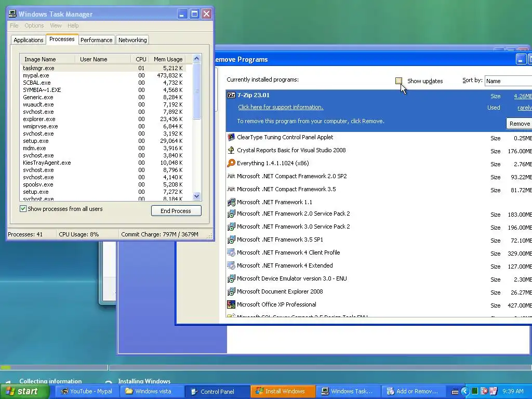This screenshot has width=532, height=399.
Task: Click the Microsoft .NET Framework 1.1 icon
Action: tap(231, 202)
